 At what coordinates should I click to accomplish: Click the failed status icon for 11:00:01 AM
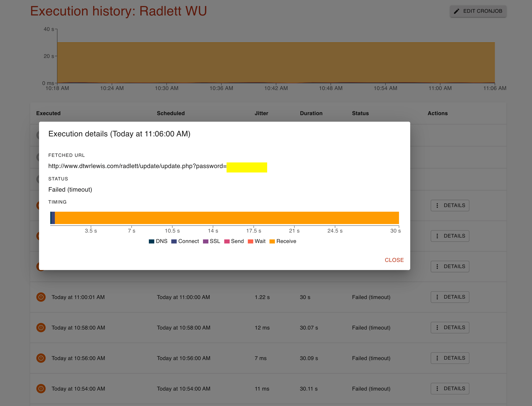[41, 297]
